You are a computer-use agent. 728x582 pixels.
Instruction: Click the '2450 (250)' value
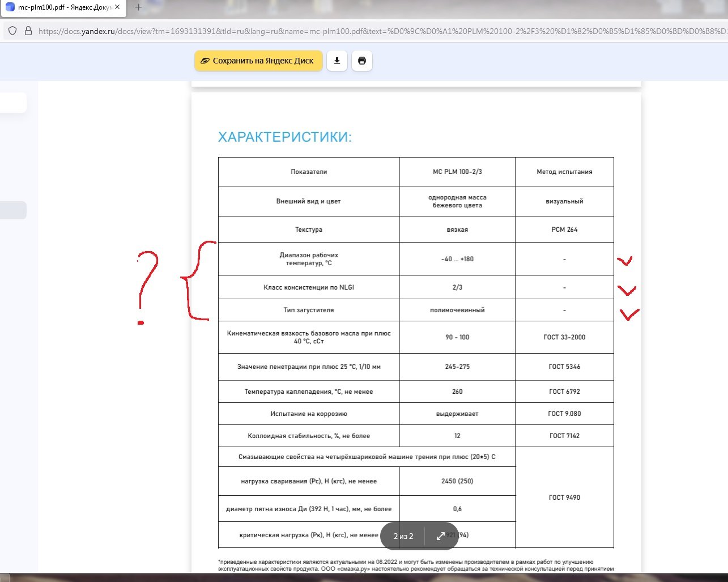457,481
